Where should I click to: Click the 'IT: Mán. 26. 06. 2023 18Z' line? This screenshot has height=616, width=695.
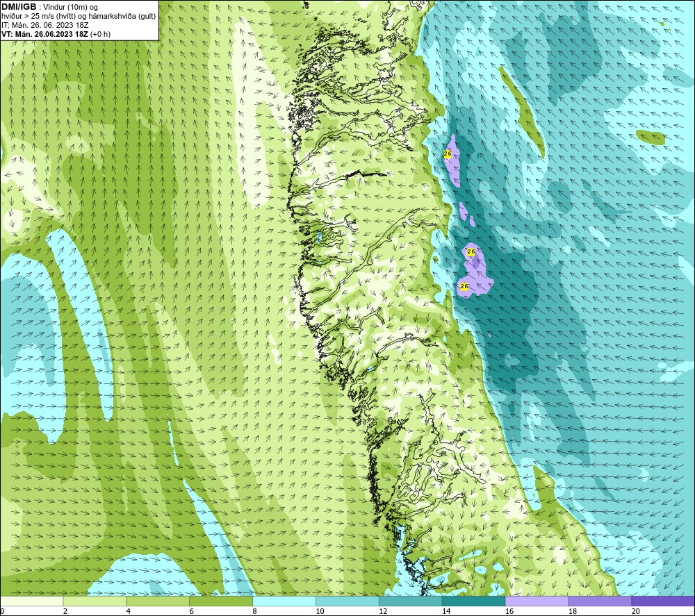point(44,25)
